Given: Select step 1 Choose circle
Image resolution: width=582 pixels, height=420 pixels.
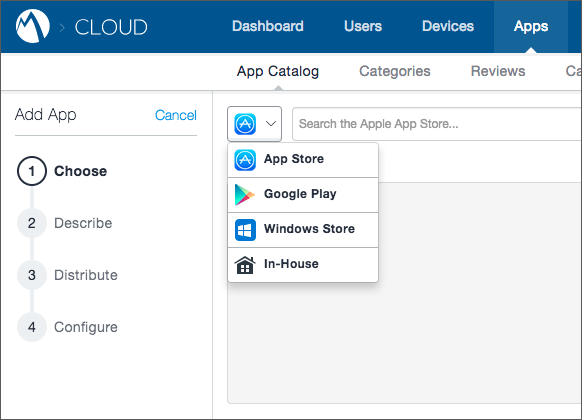Looking at the screenshot, I should point(32,171).
